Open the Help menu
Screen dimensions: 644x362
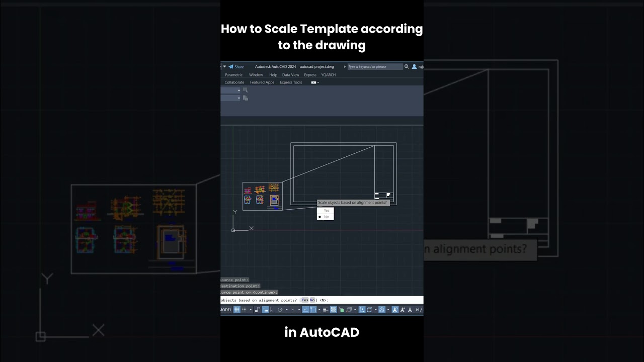click(273, 75)
